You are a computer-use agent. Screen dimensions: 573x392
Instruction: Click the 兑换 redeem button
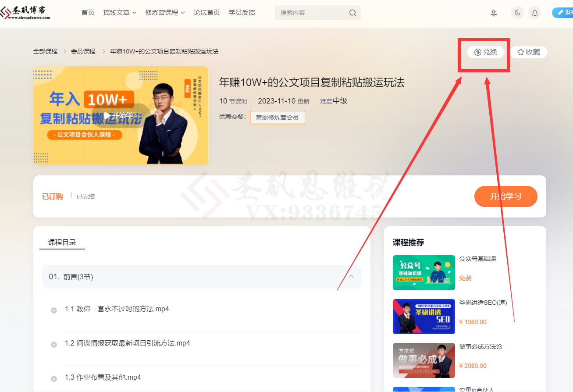tap(486, 52)
